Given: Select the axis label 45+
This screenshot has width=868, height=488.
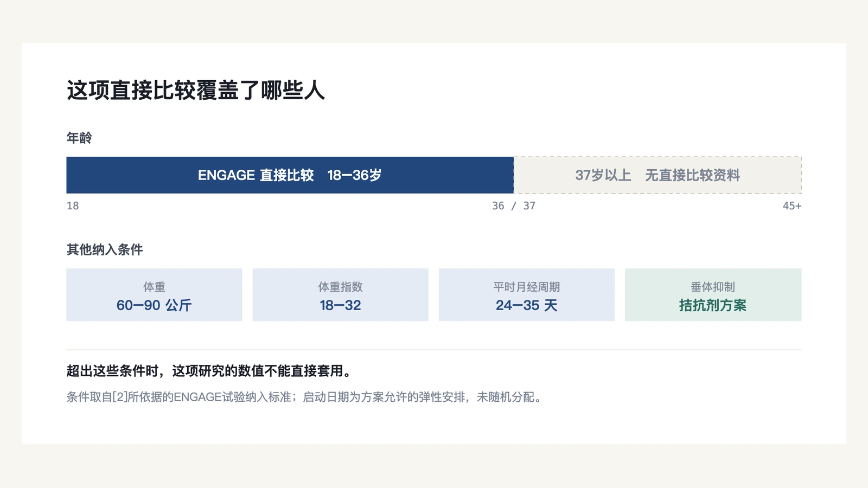Looking at the screenshot, I should click(x=792, y=206).
